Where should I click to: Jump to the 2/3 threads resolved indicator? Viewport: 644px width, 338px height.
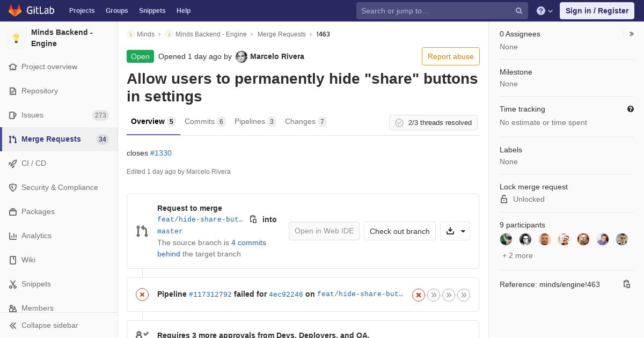[433, 123]
